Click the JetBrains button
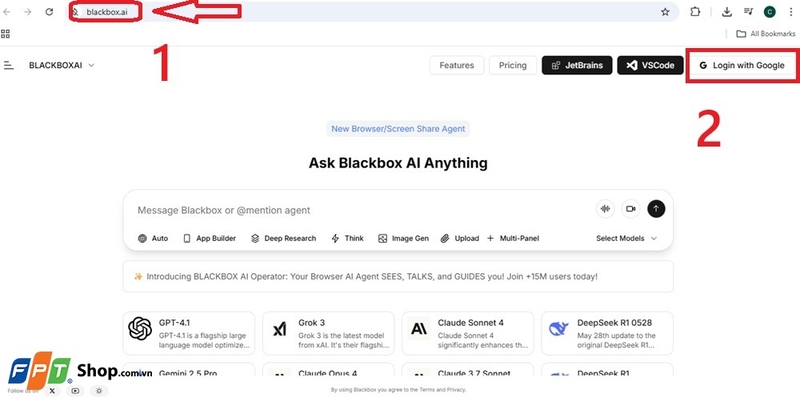 [x=577, y=65]
